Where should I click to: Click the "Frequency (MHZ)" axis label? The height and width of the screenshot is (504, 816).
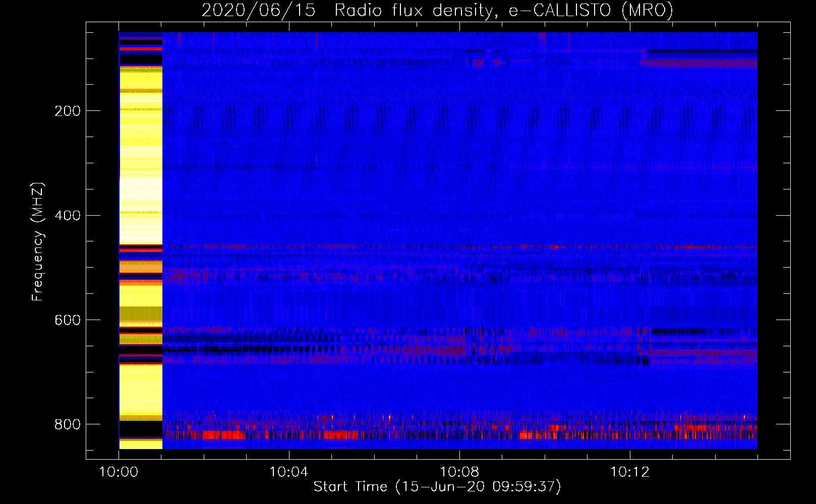tap(38, 241)
